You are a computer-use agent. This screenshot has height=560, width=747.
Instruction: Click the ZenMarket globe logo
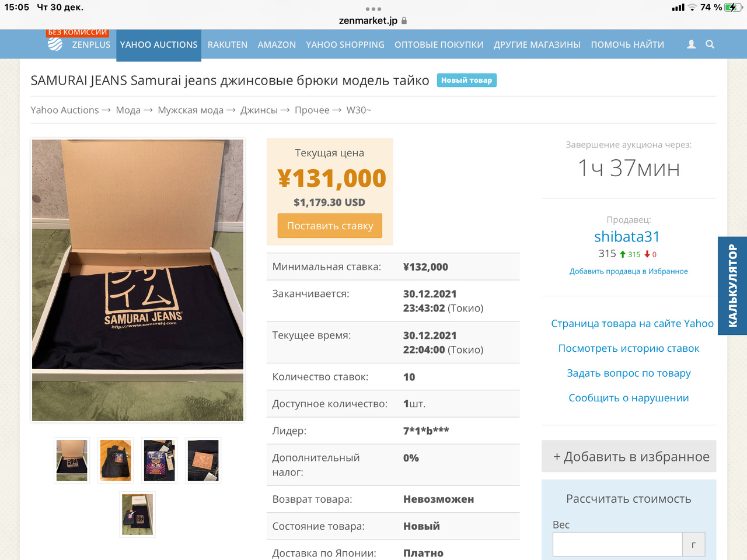pos(55,44)
